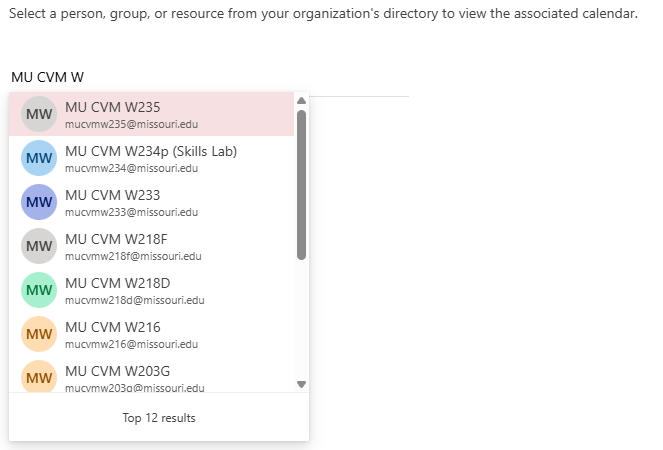Image resolution: width=663 pixels, height=450 pixels.
Task: Select the MU CVM W235 result
Action: pyautogui.click(x=112, y=107)
